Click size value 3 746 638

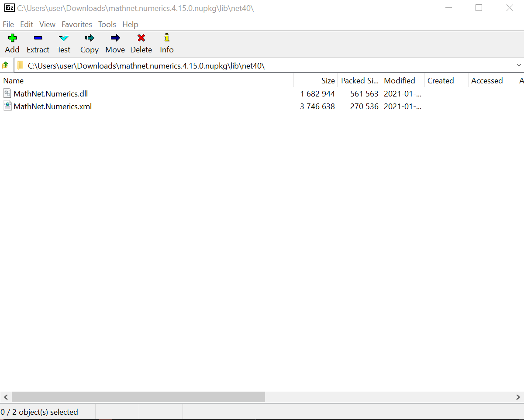point(317,106)
